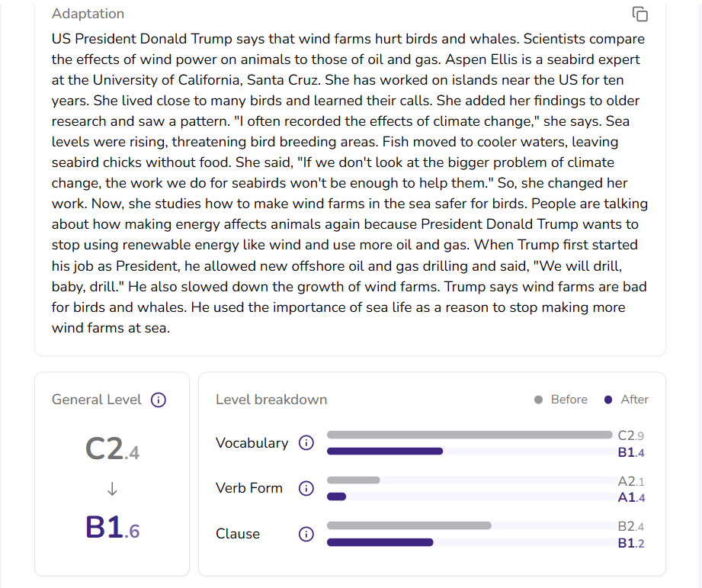Click the Verb Form before gray bar

point(354,480)
